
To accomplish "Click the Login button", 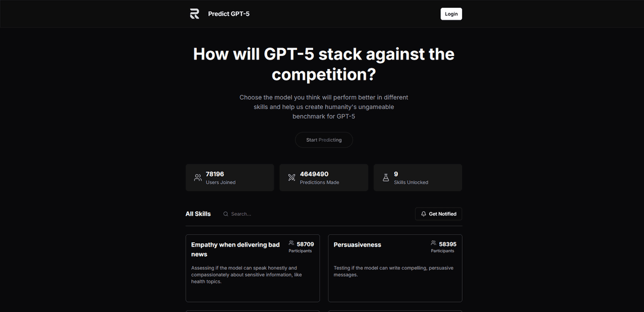I will point(451,14).
